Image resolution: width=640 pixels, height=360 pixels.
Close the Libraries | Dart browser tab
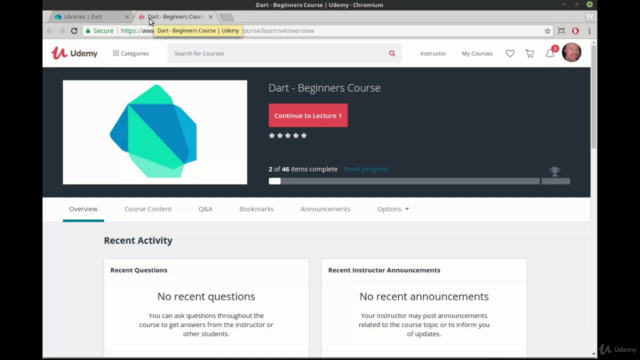pos(127,17)
